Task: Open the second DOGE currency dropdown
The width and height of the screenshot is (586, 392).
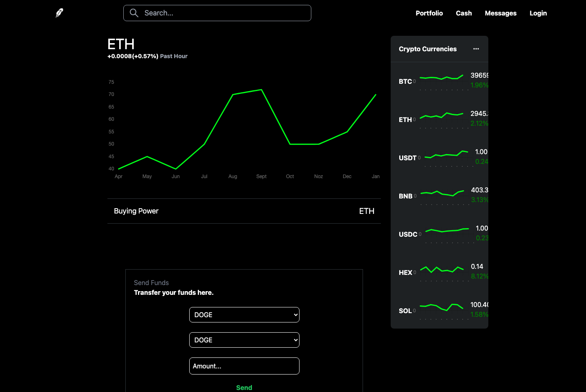Action: (244, 340)
